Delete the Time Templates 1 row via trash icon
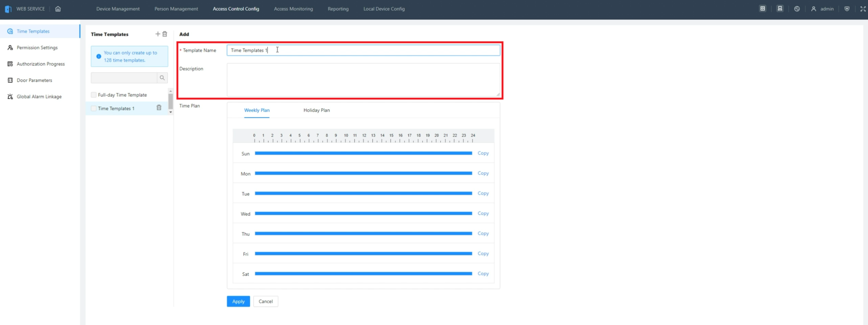Viewport: 868px width, 325px height. [159, 108]
